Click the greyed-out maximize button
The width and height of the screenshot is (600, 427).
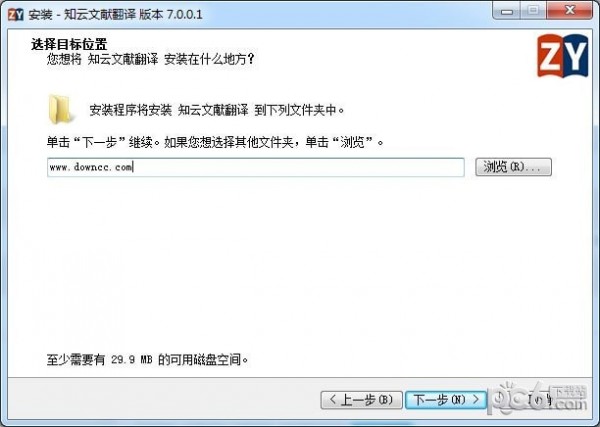(533, 11)
